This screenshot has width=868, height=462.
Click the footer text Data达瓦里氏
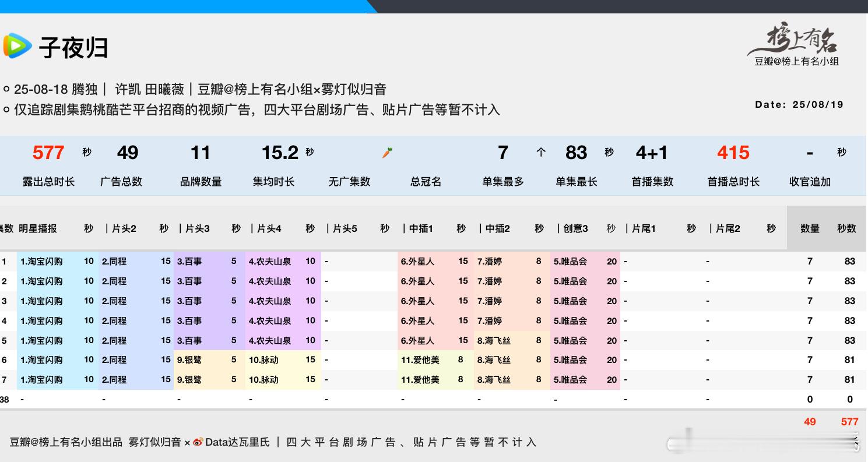pyautogui.click(x=237, y=442)
